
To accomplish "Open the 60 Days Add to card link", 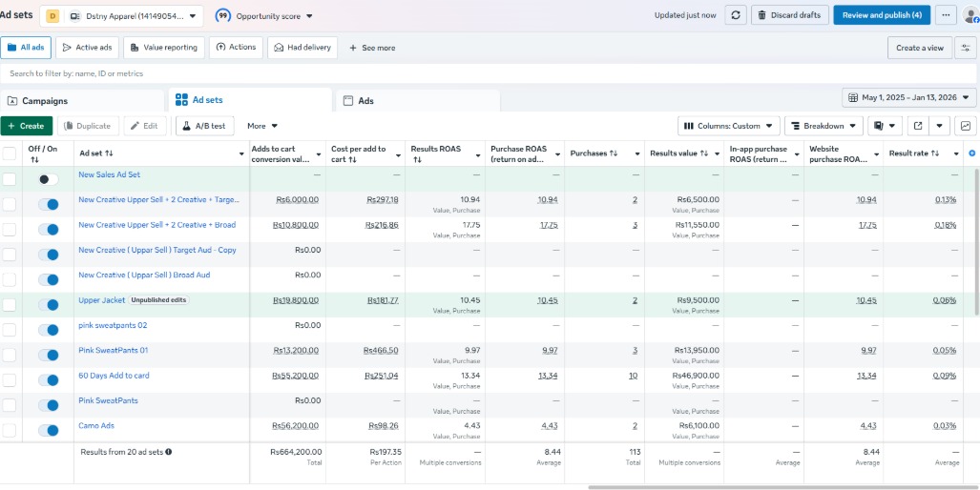I will coord(114,376).
